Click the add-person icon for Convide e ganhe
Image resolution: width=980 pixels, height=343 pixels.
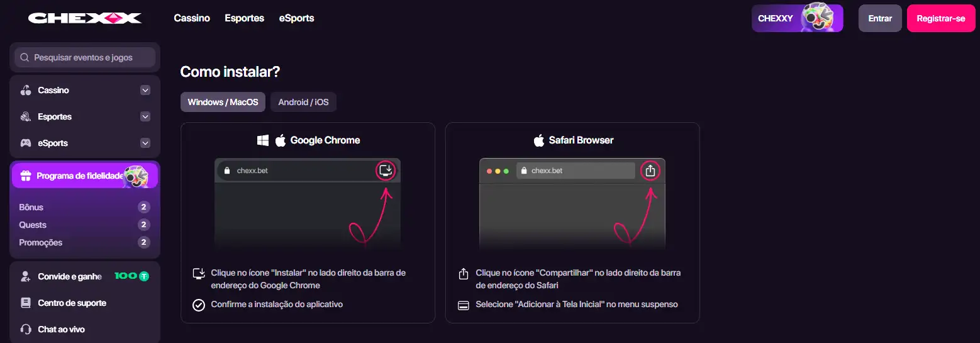[26, 276]
